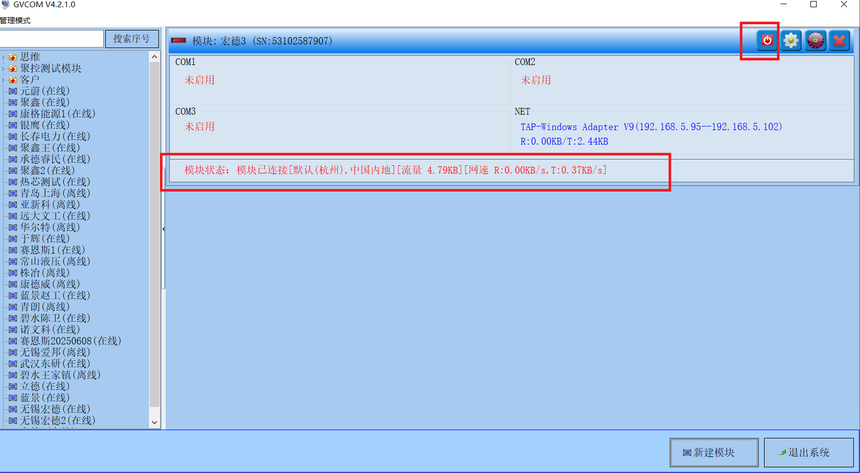
Task: Select module 聚鑫王(在线)
Action: coord(50,148)
